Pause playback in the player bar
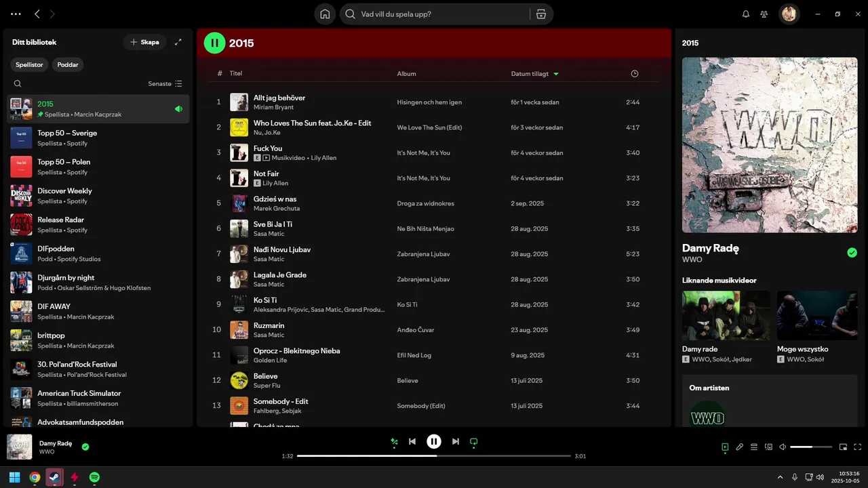This screenshot has height=488, width=868. point(434,442)
